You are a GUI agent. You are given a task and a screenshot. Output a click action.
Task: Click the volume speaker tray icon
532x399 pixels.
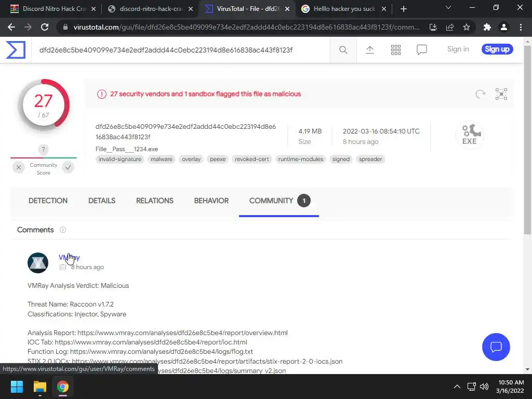point(484,387)
